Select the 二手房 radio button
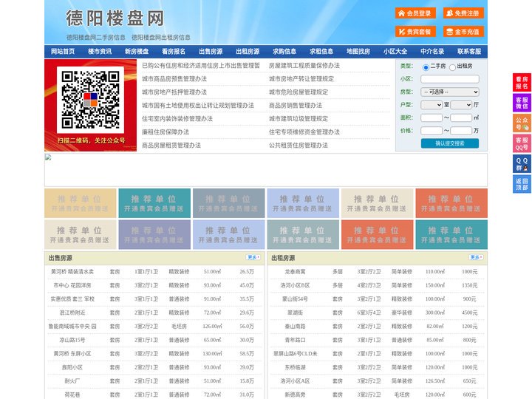 point(426,67)
